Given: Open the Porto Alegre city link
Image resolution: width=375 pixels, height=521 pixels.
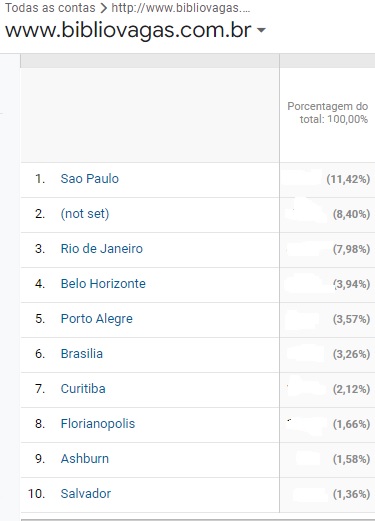Looking at the screenshot, I should [x=97, y=319].
